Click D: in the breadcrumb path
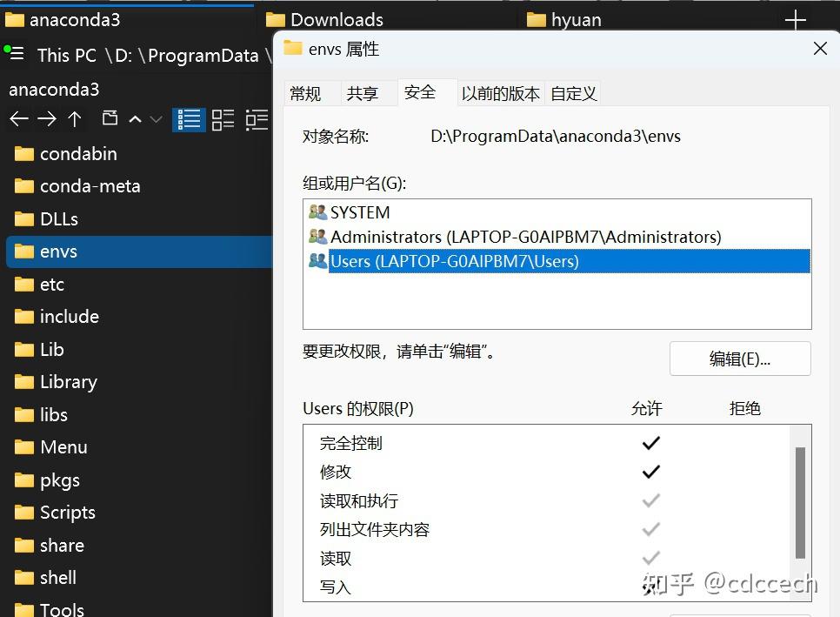 [123, 55]
